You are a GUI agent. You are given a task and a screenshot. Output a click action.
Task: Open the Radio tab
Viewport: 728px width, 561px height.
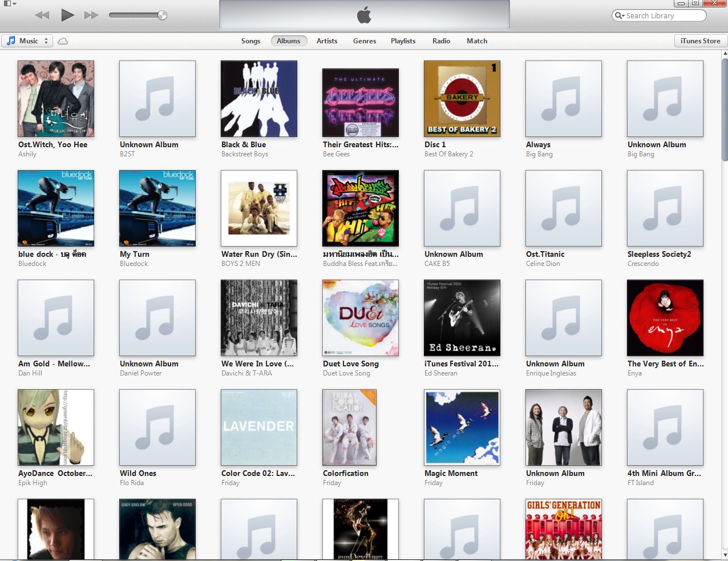[x=441, y=41]
